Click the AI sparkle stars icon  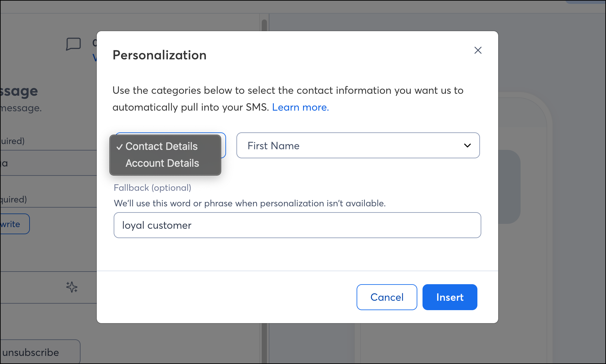72,287
